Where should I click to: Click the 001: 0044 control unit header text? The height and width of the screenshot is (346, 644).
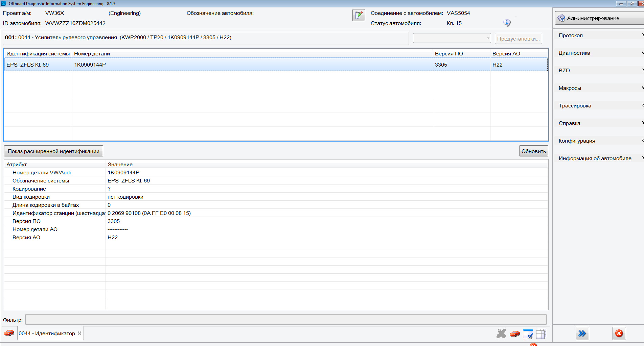coord(118,38)
